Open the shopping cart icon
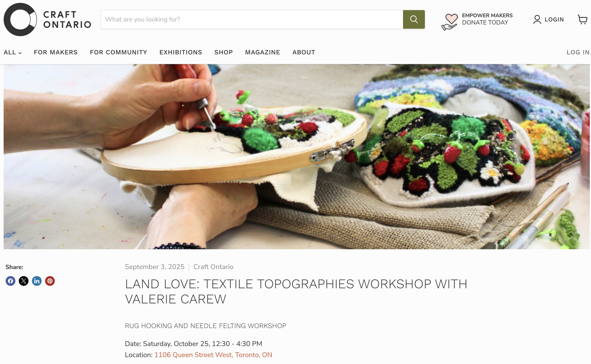Screen dimensions: 591x364 582,20
